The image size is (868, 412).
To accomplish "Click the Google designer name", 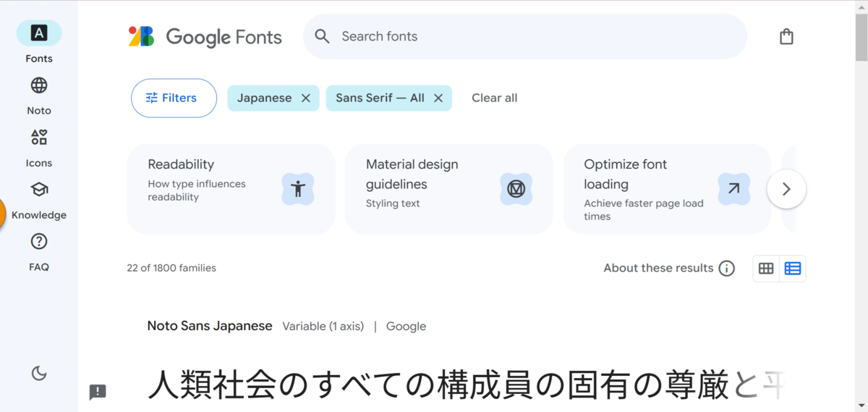I will point(406,327).
